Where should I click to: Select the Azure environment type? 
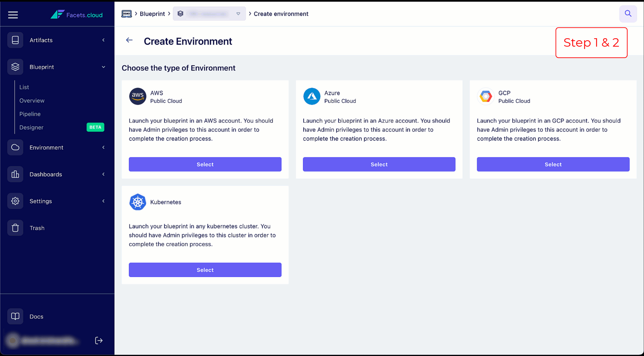click(x=379, y=164)
